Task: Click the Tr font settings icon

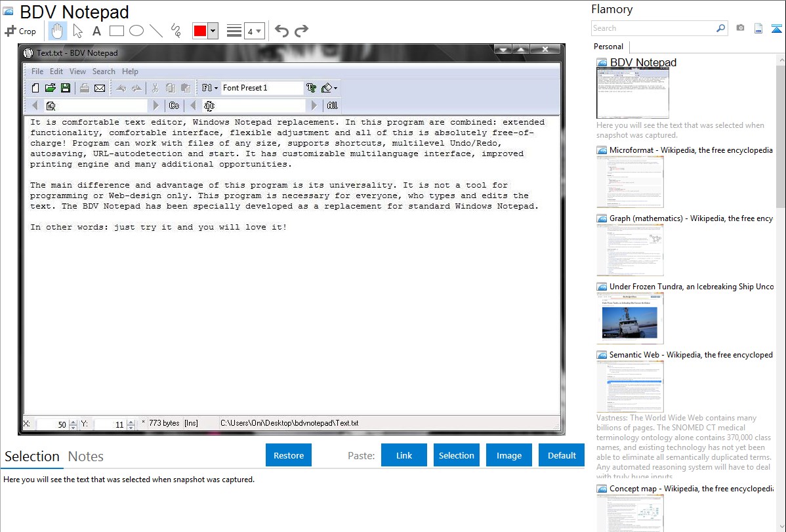Action: point(311,89)
